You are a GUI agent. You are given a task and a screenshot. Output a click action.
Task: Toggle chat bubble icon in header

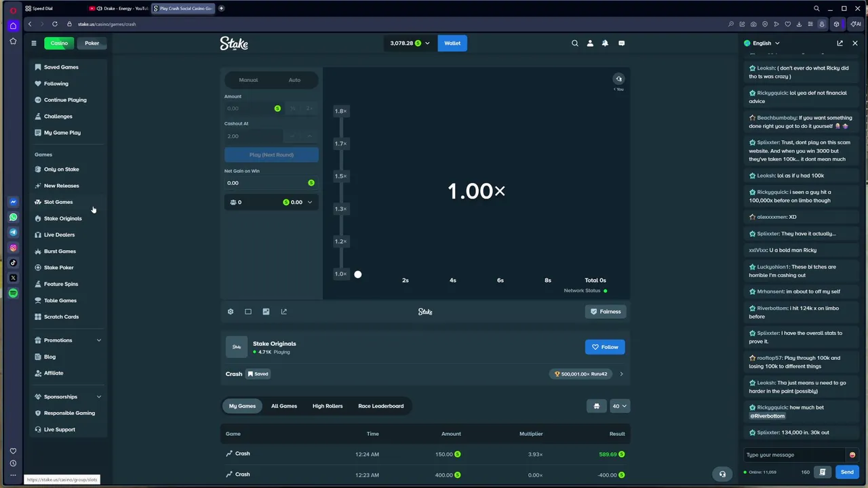pos(622,43)
